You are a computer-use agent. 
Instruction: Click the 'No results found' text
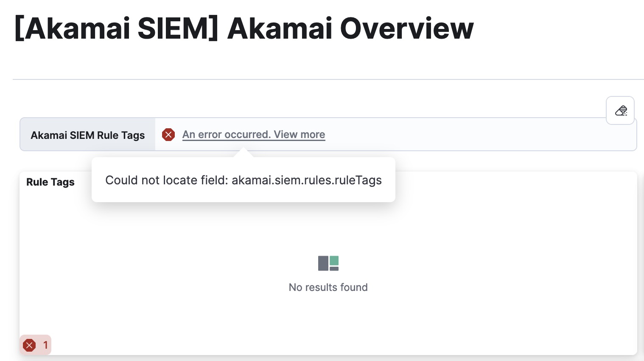[x=328, y=288]
